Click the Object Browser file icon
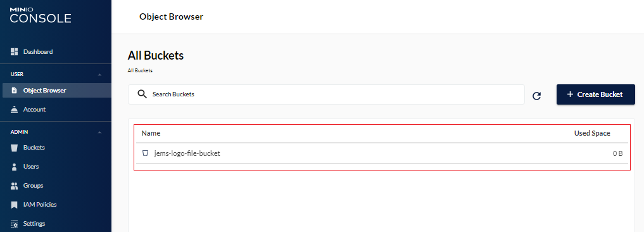The width and height of the screenshot is (644, 232). pos(15,91)
